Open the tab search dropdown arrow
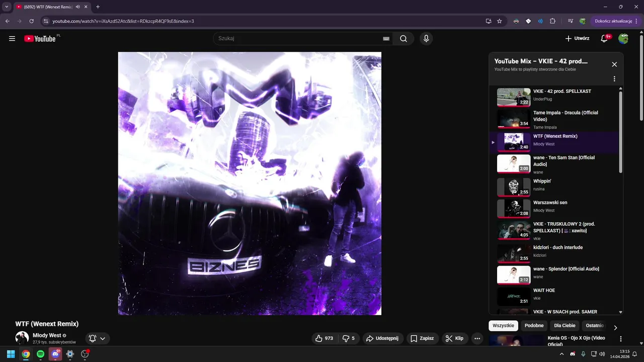644x362 pixels. point(7,7)
